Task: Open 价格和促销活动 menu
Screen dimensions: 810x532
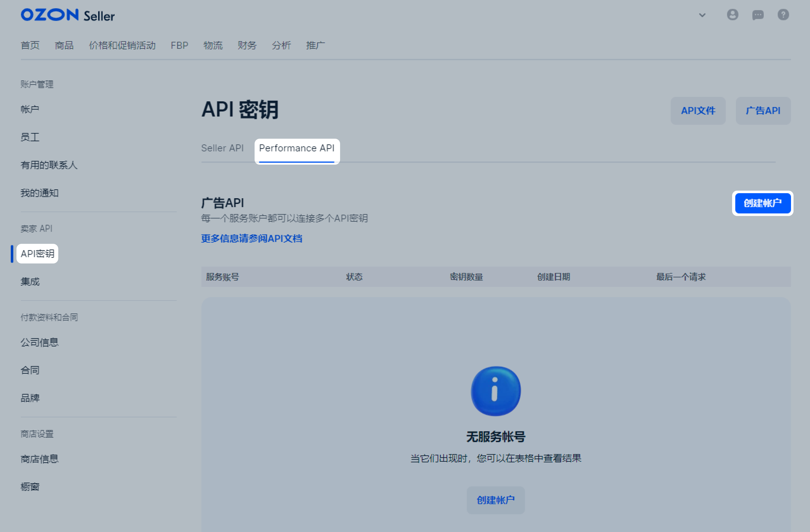Action: (122, 45)
